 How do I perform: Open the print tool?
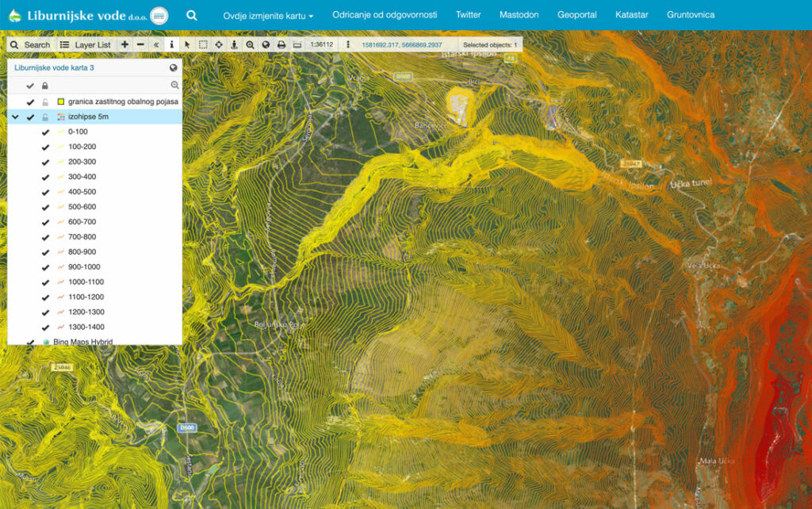click(x=282, y=45)
